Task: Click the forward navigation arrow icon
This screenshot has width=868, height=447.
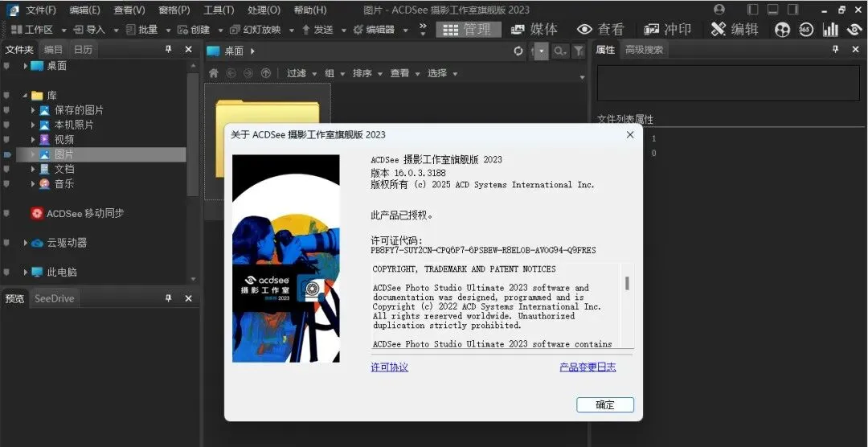Action: tap(248, 73)
